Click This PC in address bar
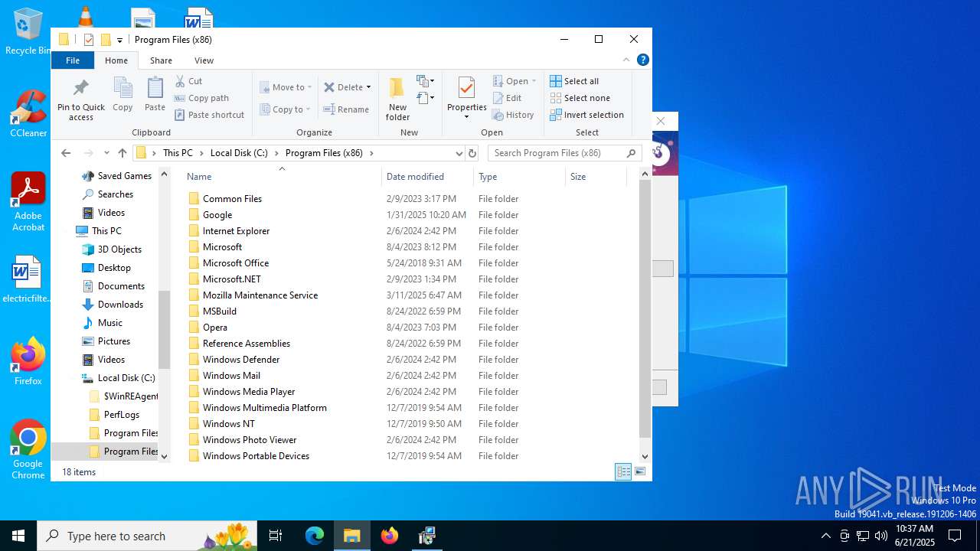Viewport: 980px width, 551px height. point(178,153)
